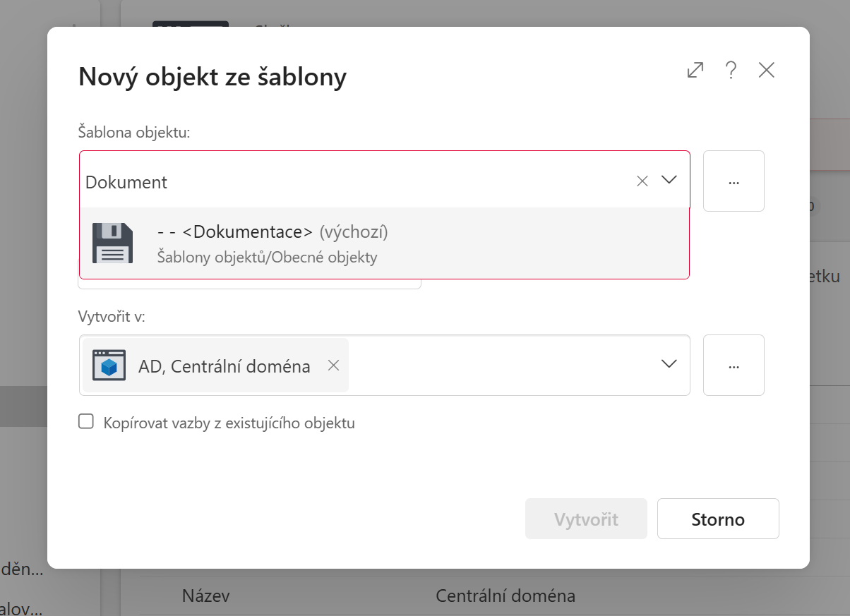Clear the Dokument template search text
This screenshot has width=850, height=616.
[x=642, y=181]
